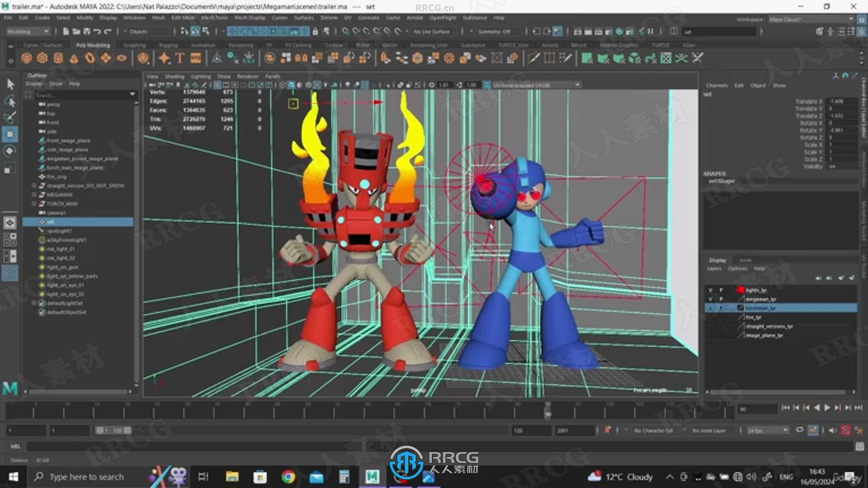Click the Save Scene disk icon
The image size is (868, 488).
click(87, 32)
